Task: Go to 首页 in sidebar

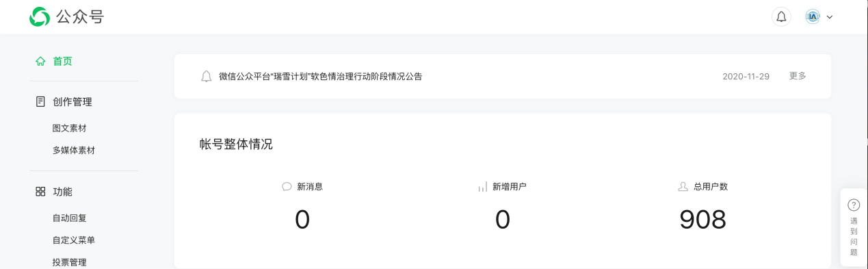Action: pos(62,61)
